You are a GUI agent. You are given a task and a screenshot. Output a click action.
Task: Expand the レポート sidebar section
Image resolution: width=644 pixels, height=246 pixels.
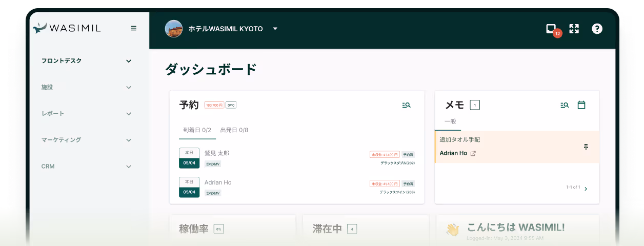coord(86,113)
